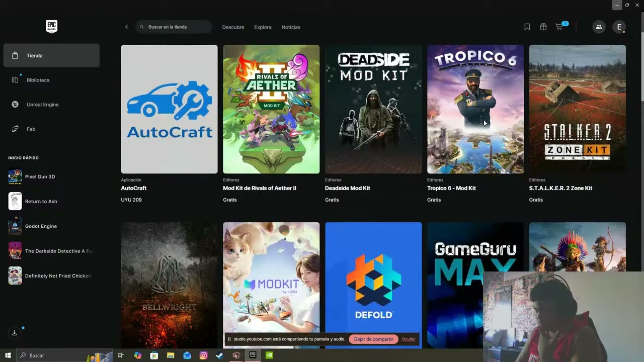Open Copilot from the taskbar

(138, 355)
